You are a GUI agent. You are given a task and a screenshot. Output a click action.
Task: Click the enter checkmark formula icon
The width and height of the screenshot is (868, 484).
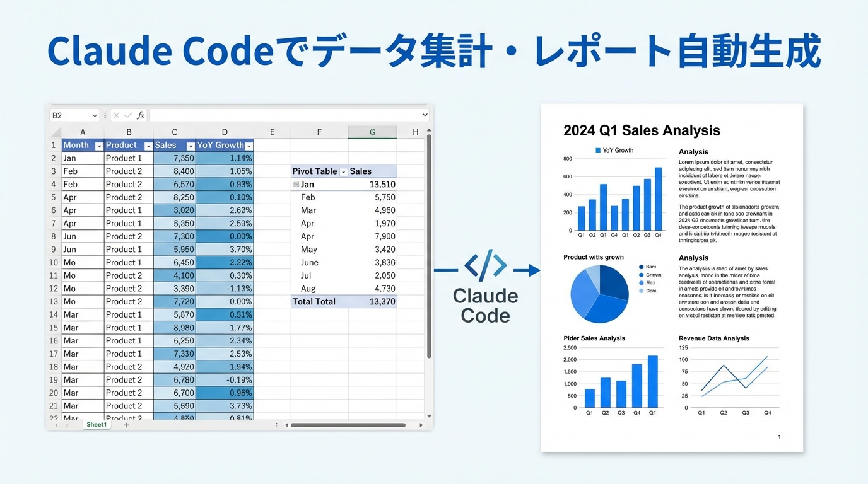[x=128, y=115]
